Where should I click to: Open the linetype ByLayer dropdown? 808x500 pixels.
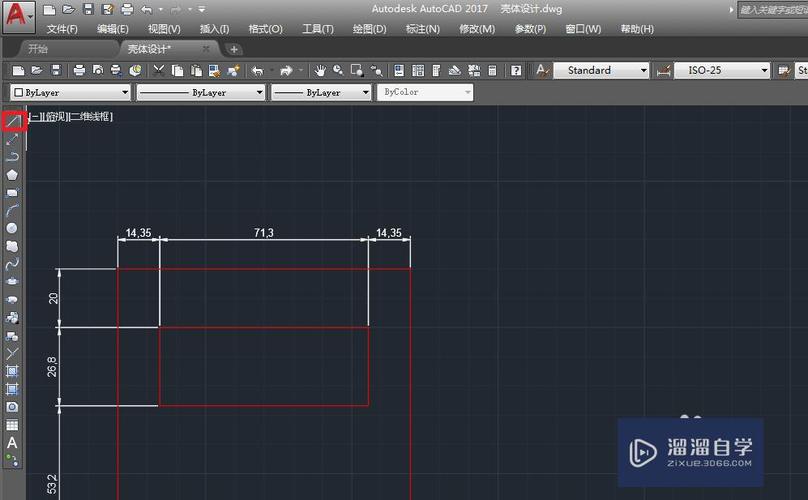tap(200, 92)
